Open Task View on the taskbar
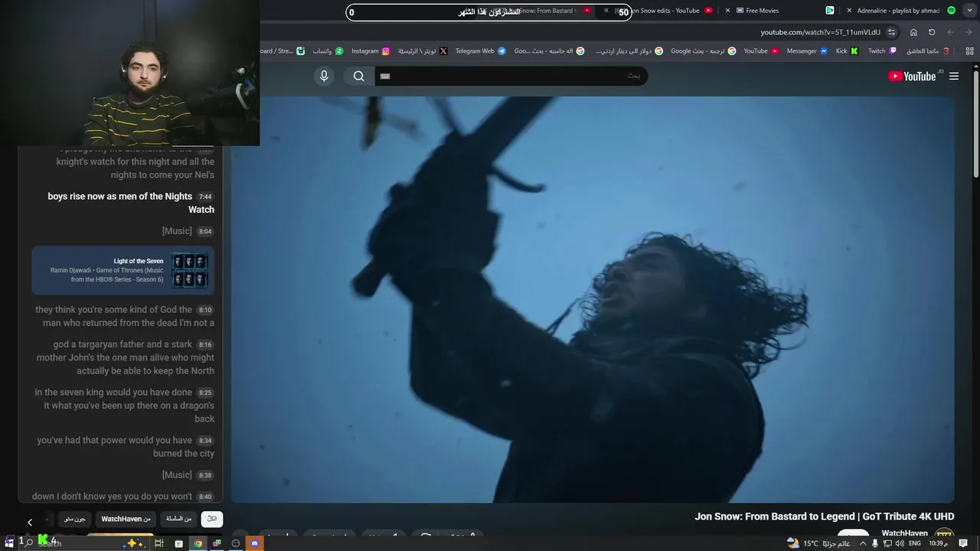The image size is (980, 551). pos(159,543)
